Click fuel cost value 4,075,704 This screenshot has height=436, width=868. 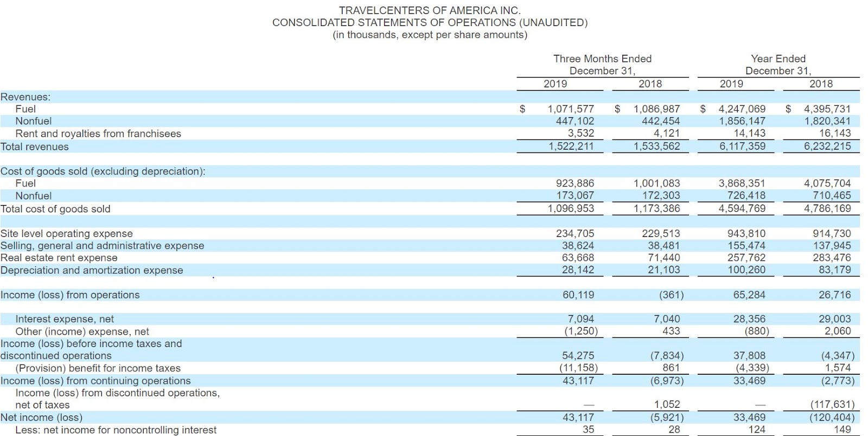827,183
